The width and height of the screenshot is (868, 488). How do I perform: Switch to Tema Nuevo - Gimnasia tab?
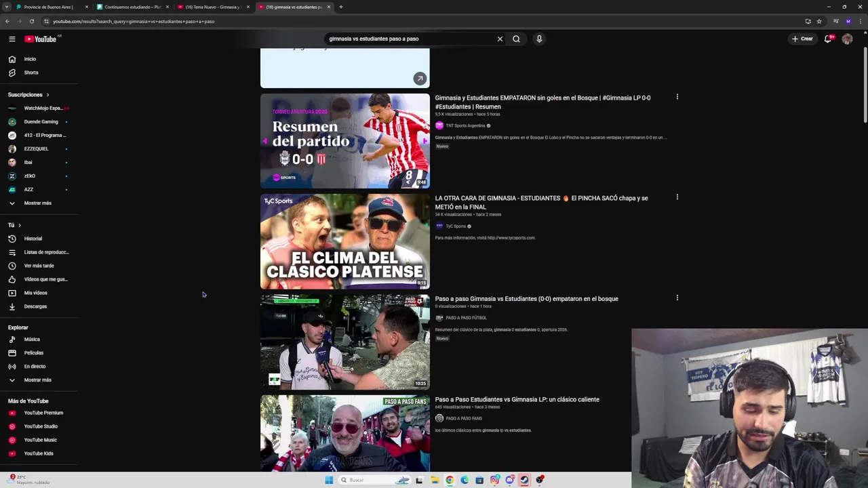(213, 7)
